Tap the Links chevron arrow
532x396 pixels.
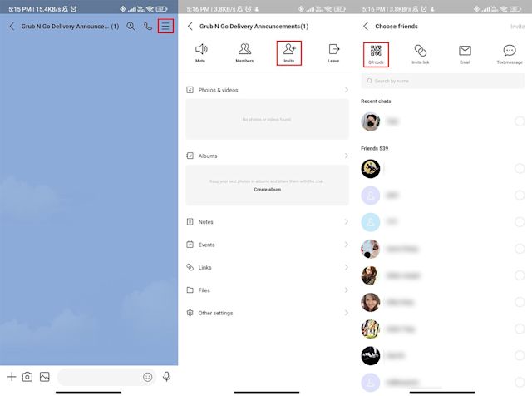346,267
